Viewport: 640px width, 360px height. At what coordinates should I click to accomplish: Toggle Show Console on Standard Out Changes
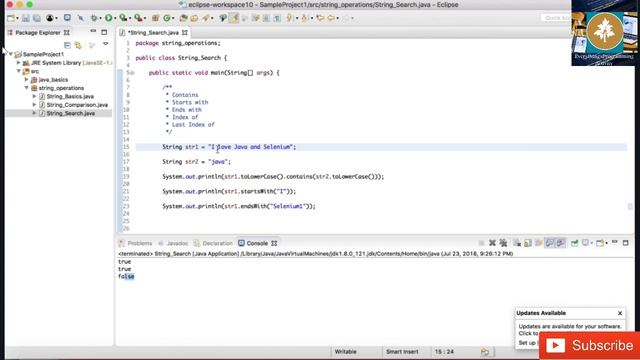pos(550,243)
